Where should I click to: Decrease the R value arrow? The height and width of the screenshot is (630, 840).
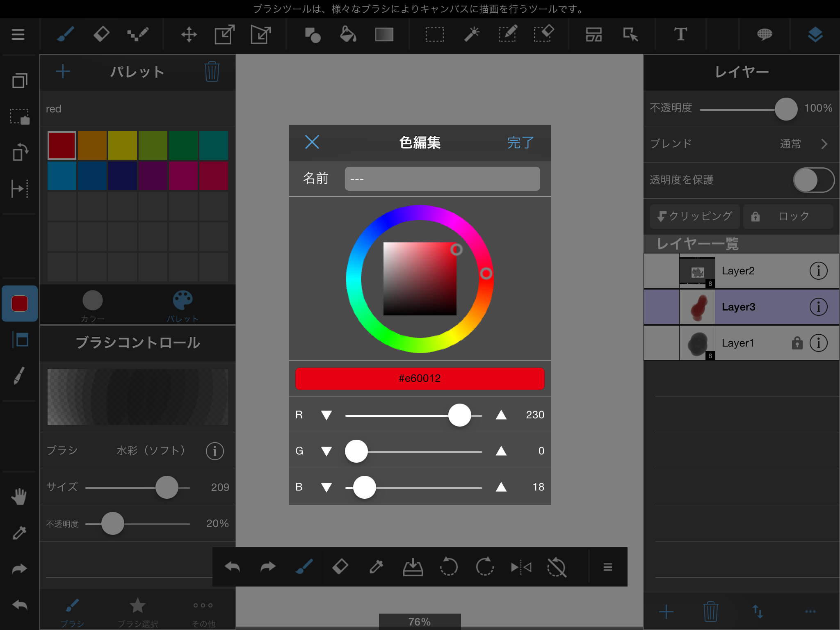[x=326, y=415]
